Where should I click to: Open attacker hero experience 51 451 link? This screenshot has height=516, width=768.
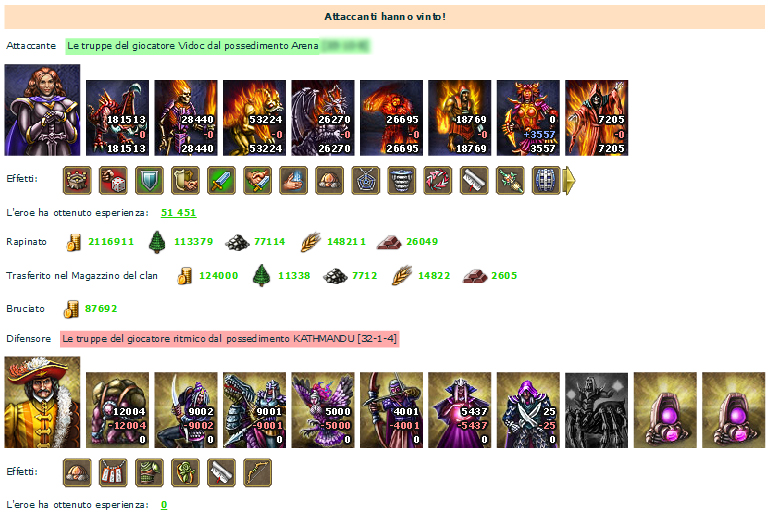[x=178, y=212]
